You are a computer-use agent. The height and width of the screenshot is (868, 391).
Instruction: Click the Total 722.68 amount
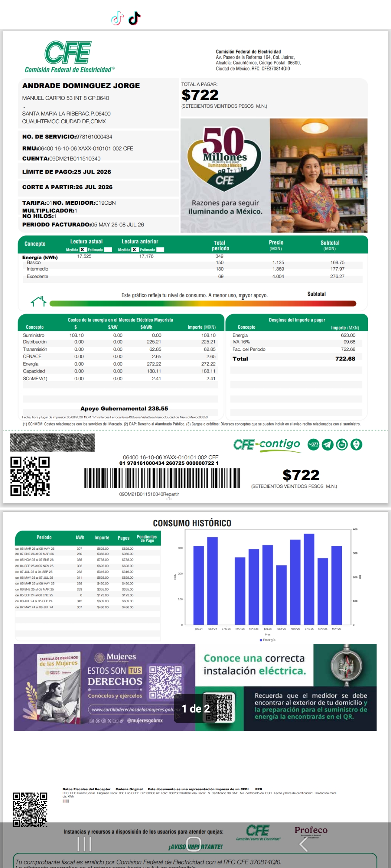[x=345, y=359]
